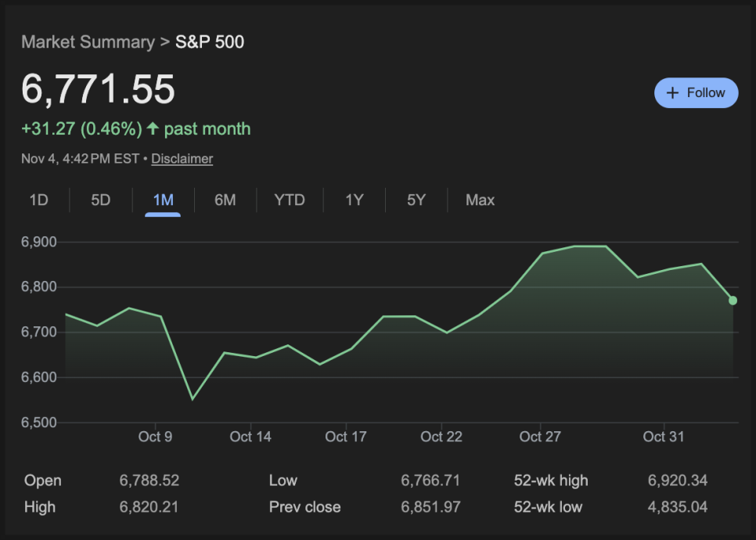Click the green up arrow beside past month

153,128
